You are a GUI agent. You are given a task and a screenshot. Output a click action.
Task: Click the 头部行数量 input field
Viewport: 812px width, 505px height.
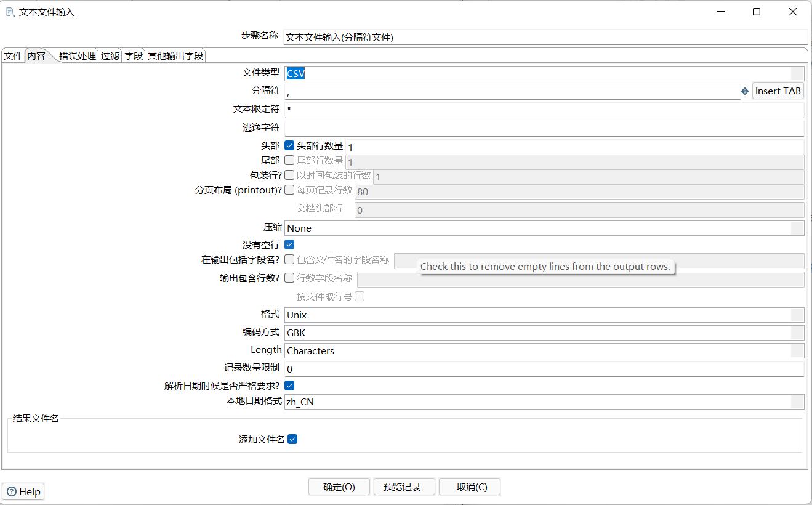(575, 147)
